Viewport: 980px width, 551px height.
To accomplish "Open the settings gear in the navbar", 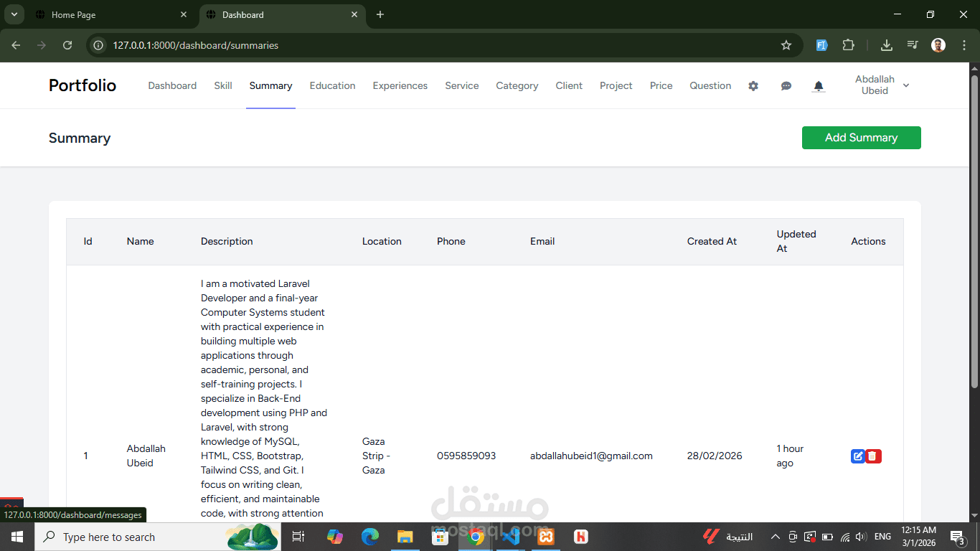I will [x=753, y=86].
